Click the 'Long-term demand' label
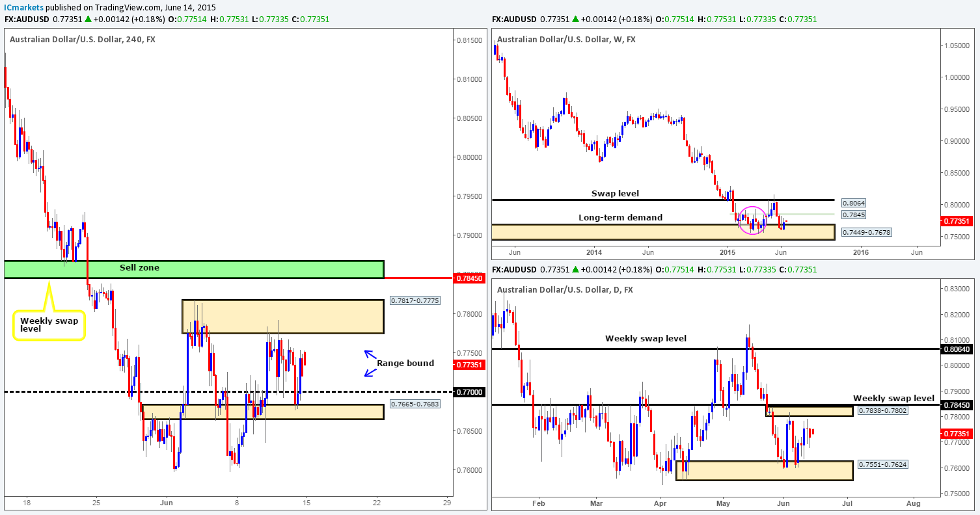Viewport: 980px width, 515px height. click(621, 217)
